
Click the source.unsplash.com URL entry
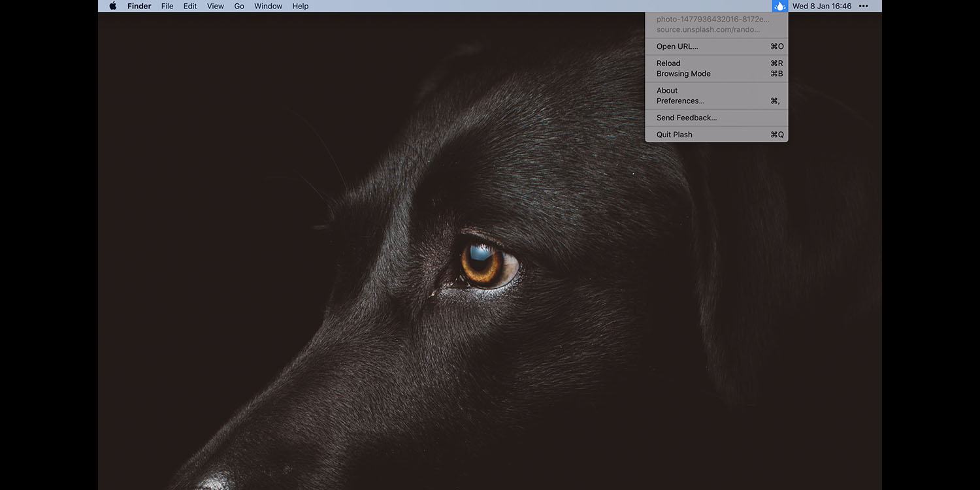[708, 30]
